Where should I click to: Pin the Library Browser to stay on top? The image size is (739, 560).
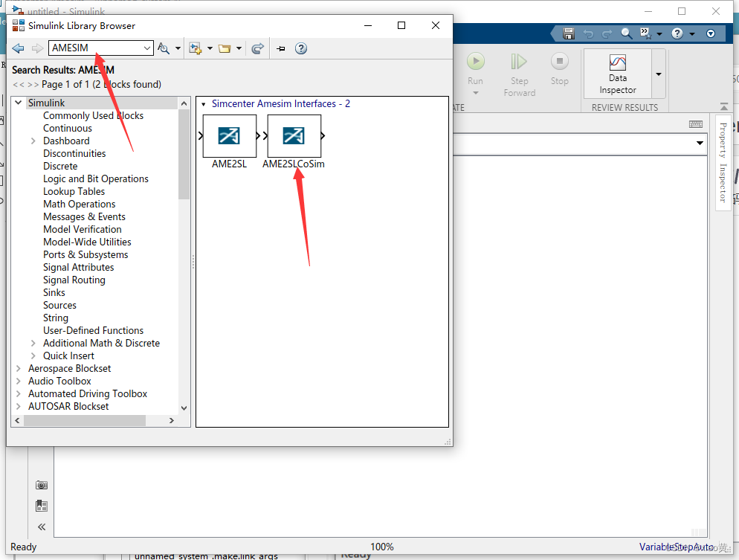pos(280,48)
